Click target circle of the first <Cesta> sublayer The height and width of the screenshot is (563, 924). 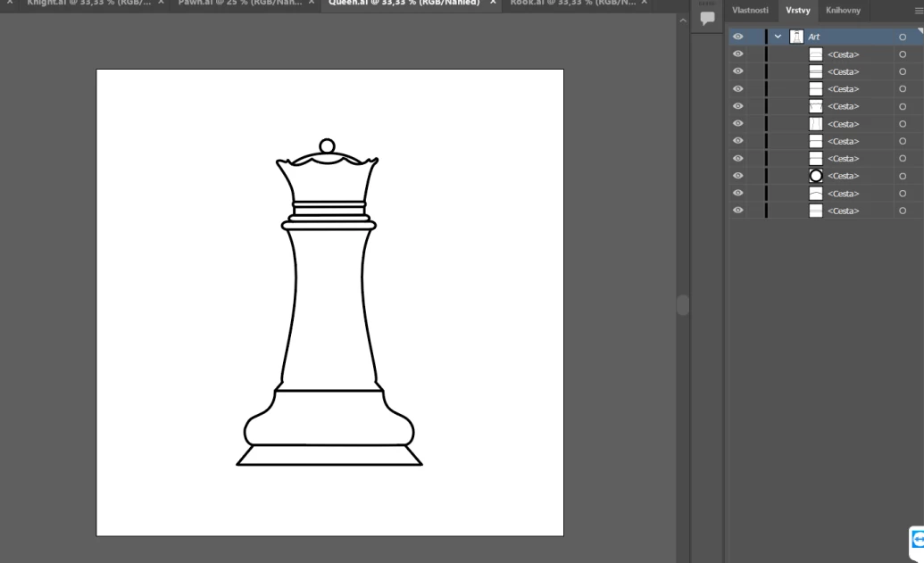pos(903,54)
